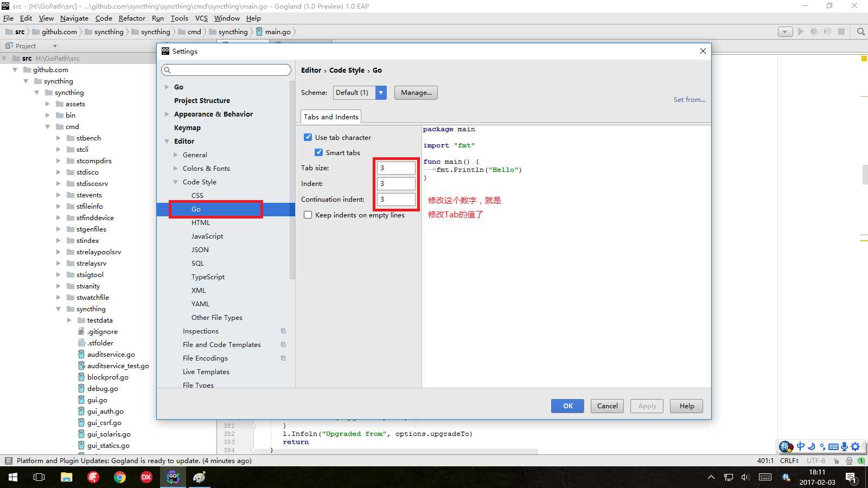Image resolution: width=868 pixels, height=488 pixels.
Task: Click the Set from... link
Action: [x=690, y=100]
